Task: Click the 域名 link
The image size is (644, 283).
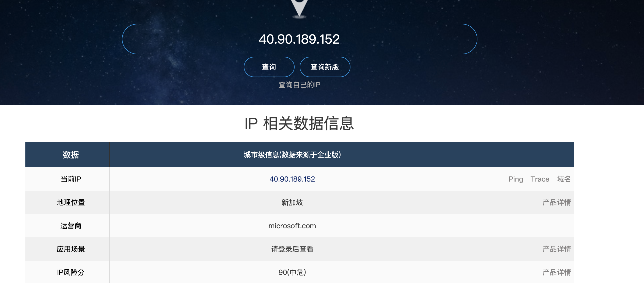Action: point(564,179)
